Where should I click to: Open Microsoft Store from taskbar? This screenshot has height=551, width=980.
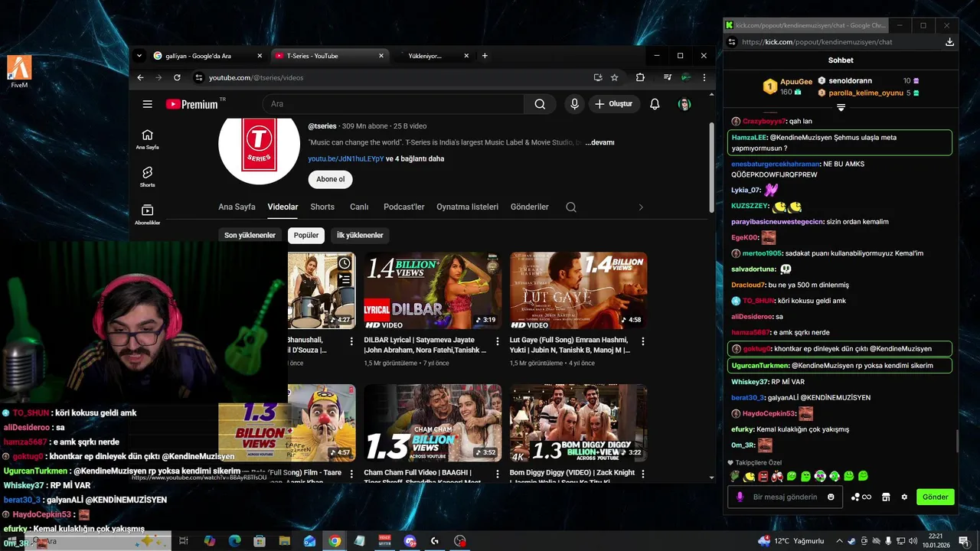[x=260, y=541]
